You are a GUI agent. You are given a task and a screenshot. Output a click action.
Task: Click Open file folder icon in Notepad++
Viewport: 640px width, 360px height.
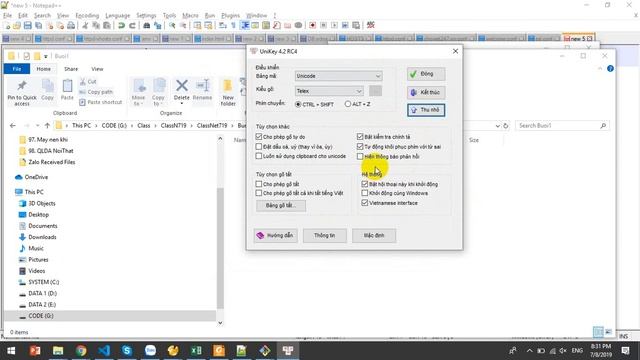point(17,25)
